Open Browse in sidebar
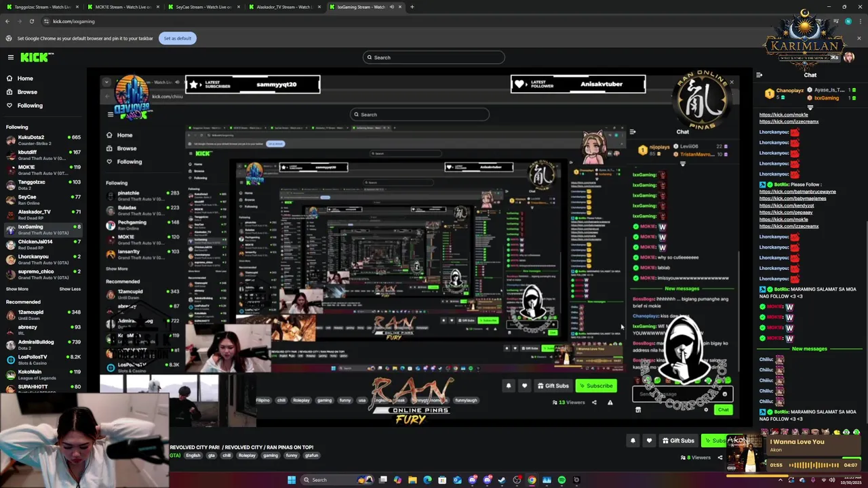The height and width of the screenshot is (488, 868). coord(27,92)
